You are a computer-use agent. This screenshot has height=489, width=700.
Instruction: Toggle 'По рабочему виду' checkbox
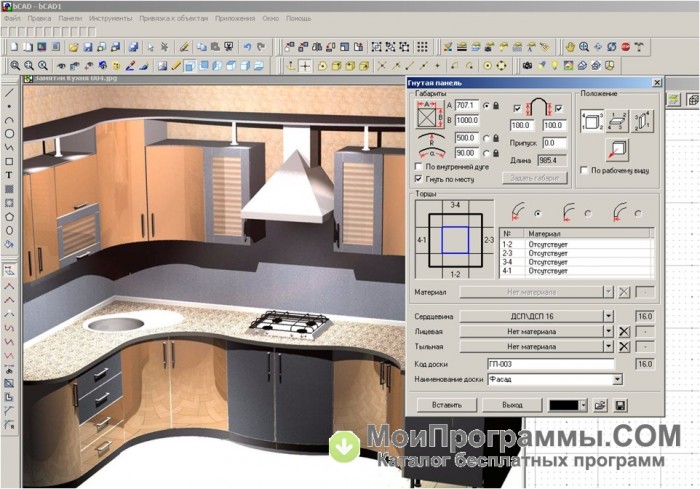coord(584,170)
